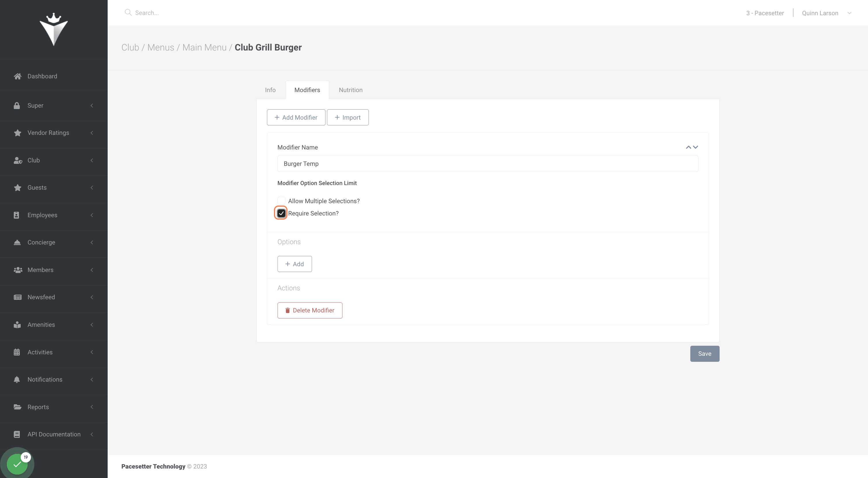This screenshot has width=868, height=478.
Task: Move modifier down with the down arrow
Action: click(x=695, y=147)
